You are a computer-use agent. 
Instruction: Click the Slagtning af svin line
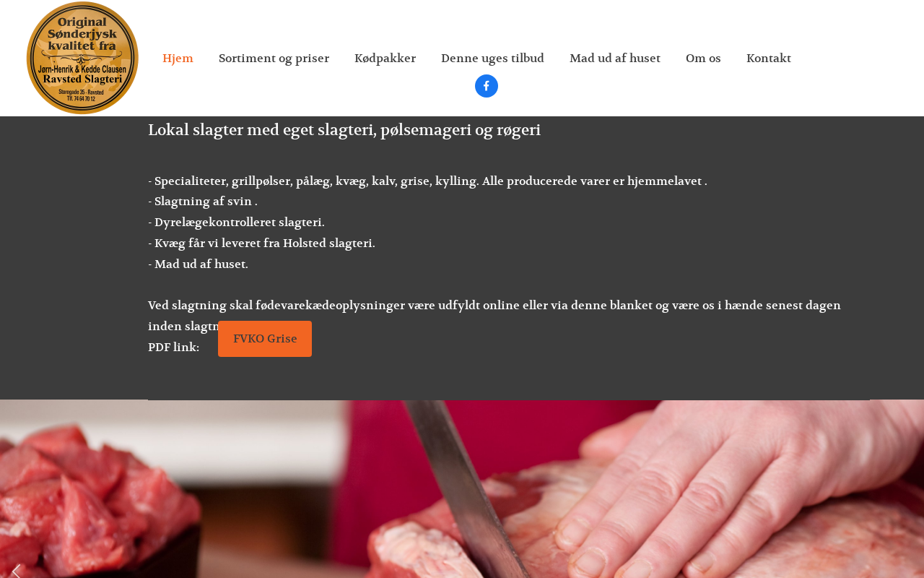click(x=203, y=202)
